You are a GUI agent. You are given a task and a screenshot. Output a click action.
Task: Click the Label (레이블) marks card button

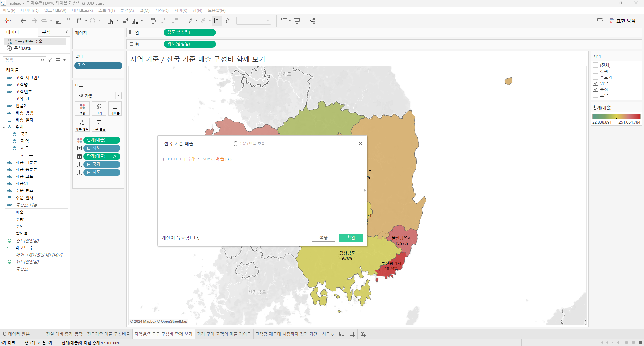coord(115,109)
